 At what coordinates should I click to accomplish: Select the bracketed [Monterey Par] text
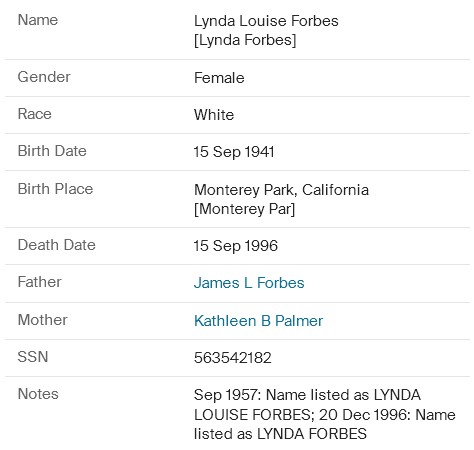point(245,209)
